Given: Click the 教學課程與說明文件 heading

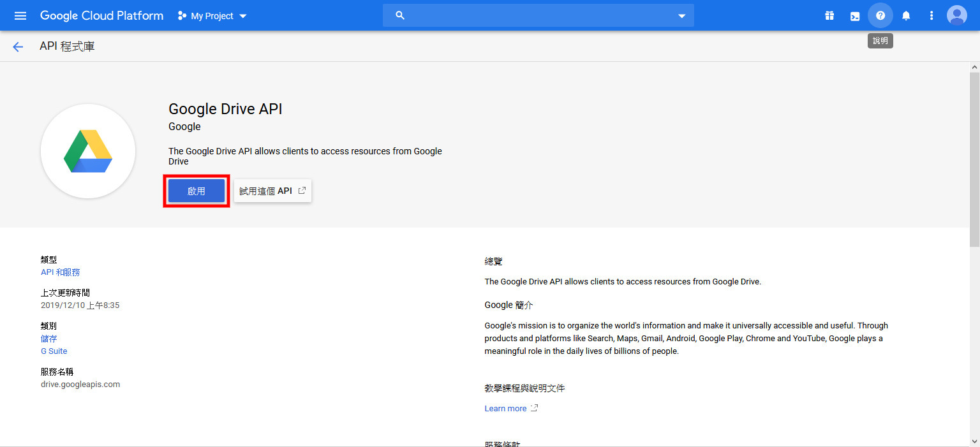Looking at the screenshot, I should 524,388.
